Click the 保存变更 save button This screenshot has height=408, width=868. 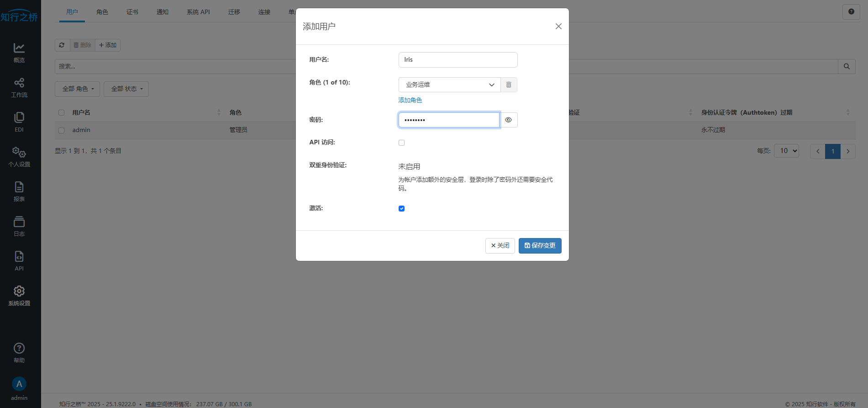click(x=540, y=246)
